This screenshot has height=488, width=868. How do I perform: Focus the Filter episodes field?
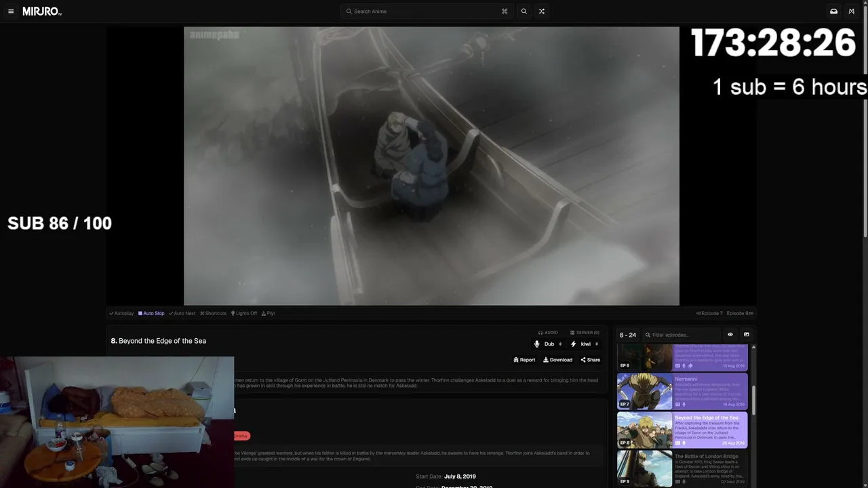[x=681, y=335]
